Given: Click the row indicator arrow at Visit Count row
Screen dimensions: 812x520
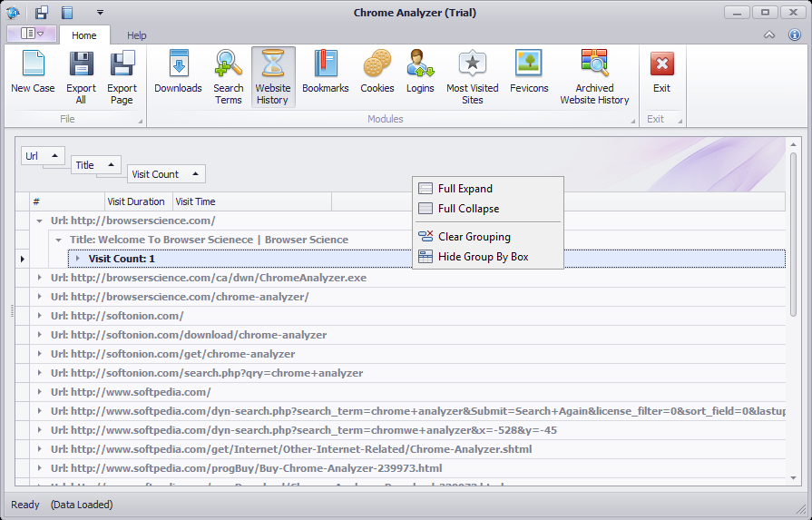Looking at the screenshot, I should (x=23, y=259).
